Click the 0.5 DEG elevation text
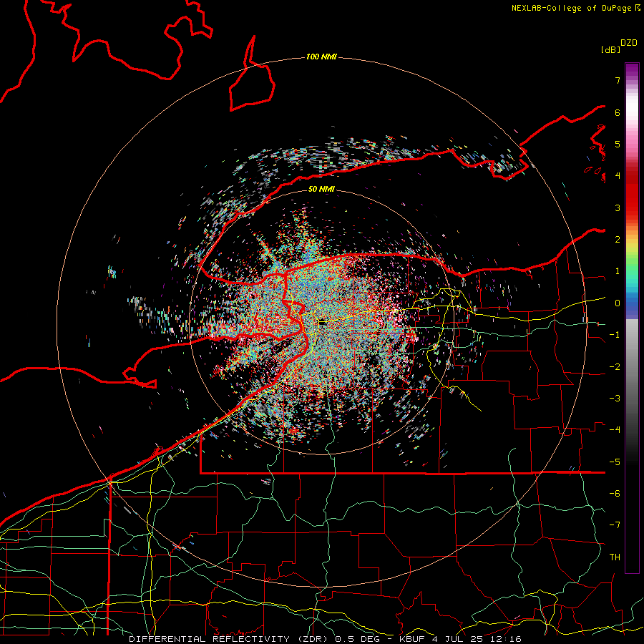 click(357, 639)
